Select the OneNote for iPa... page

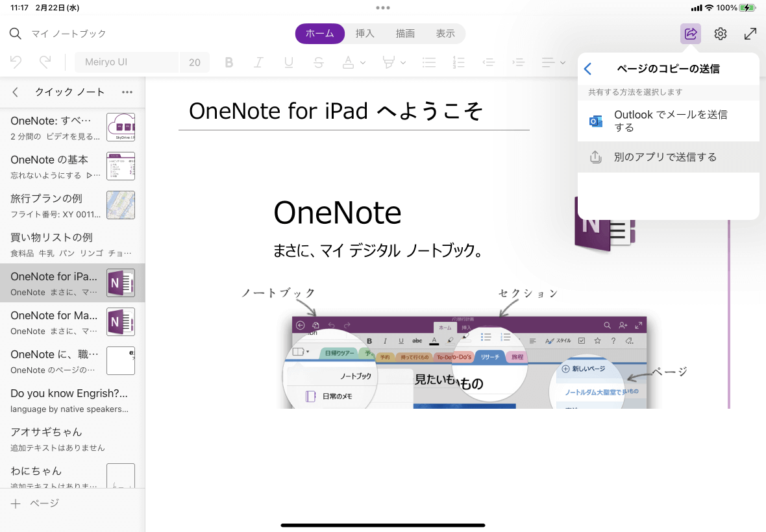click(x=72, y=283)
